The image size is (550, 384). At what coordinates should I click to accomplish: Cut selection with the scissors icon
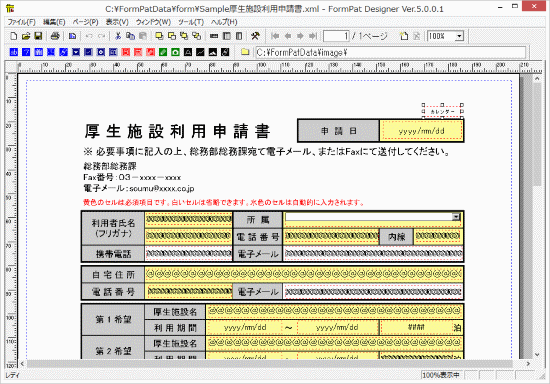pos(118,36)
